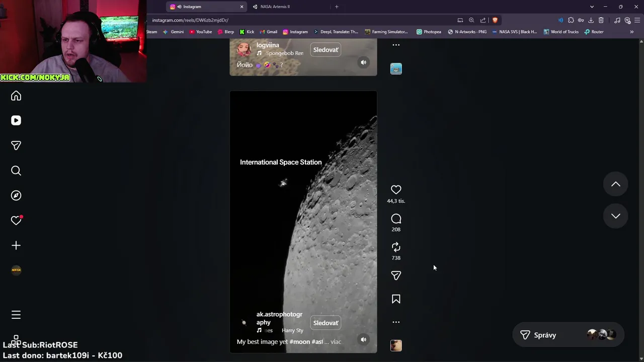Open direct messages paper plane in sidebar
The width and height of the screenshot is (644, 362).
16,145
